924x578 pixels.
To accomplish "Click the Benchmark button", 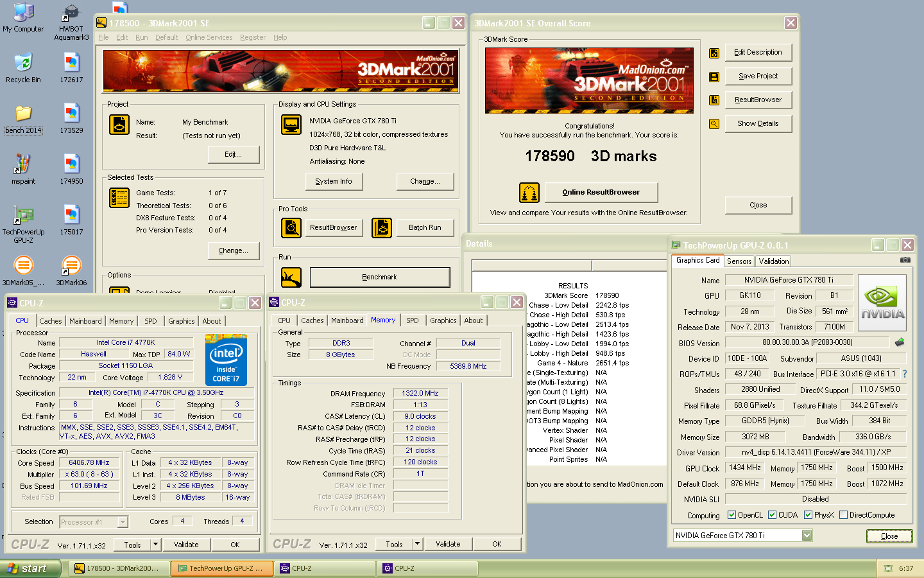I will coord(380,277).
